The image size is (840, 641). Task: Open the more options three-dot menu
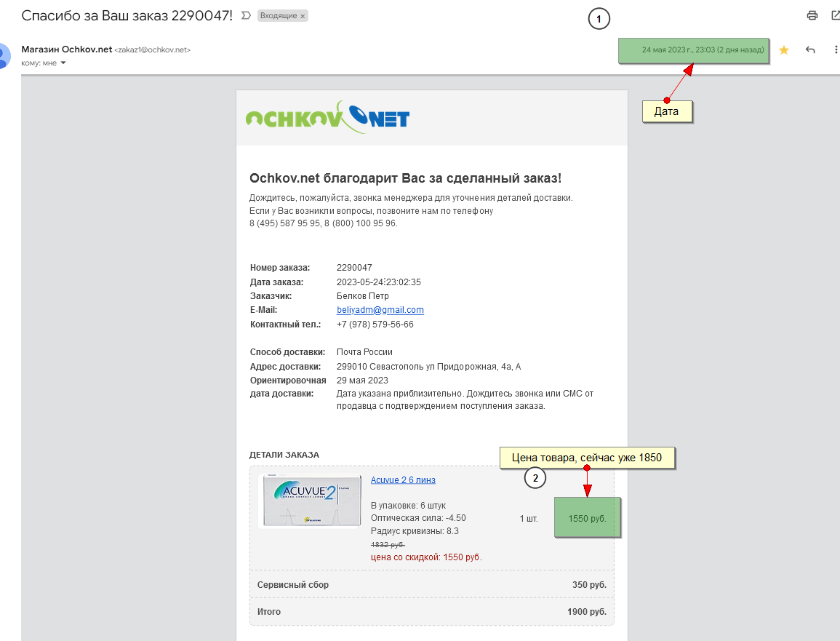[x=836, y=50]
